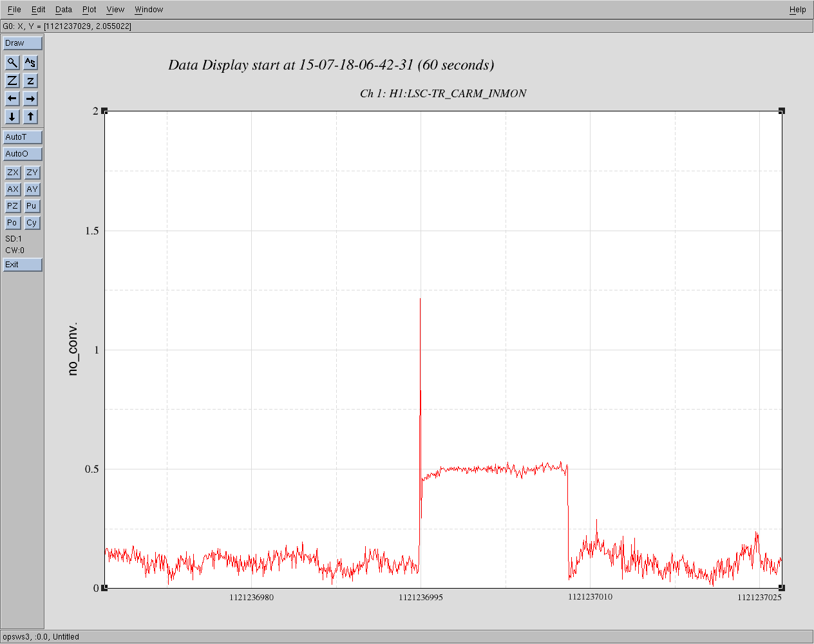Click the 'Data Display start at' plot title

tap(331, 65)
